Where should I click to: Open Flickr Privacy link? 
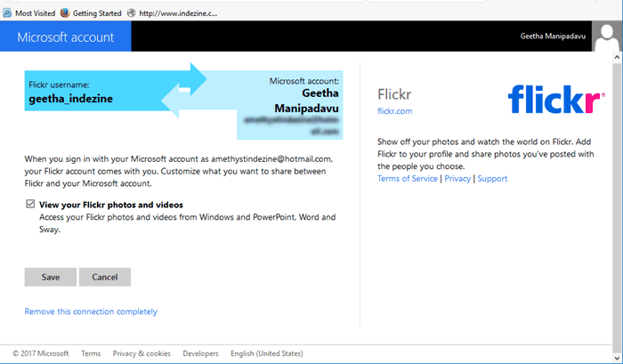[457, 179]
